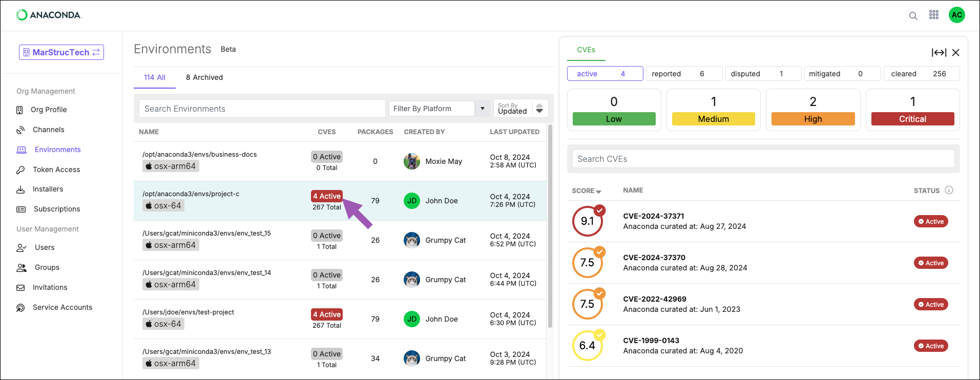Click the STATUS info icon
Viewport: 980px width, 380px height.
(x=949, y=190)
